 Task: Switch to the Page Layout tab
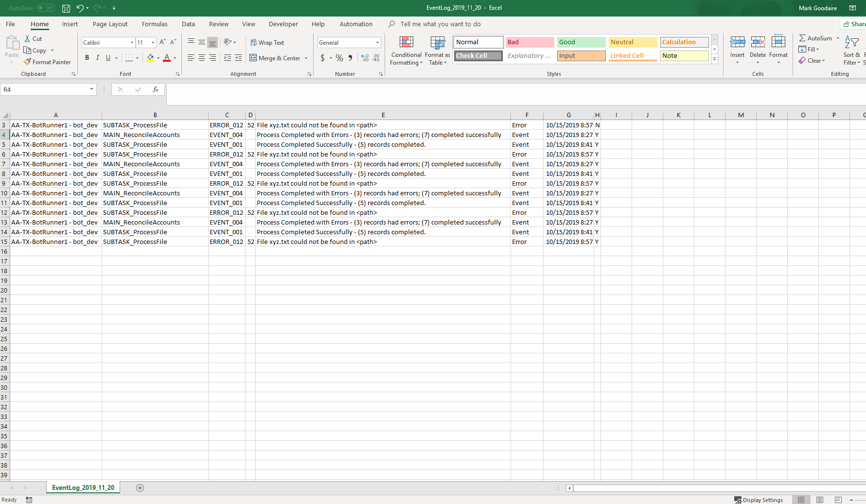110,24
